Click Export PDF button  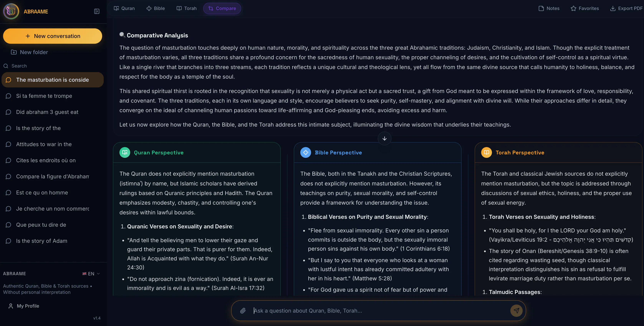(626, 8)
